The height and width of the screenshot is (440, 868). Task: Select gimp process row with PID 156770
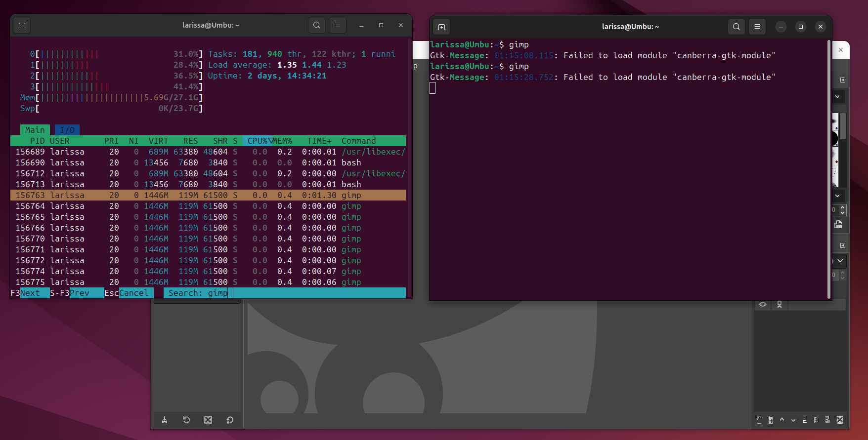(x=208, y=239)
